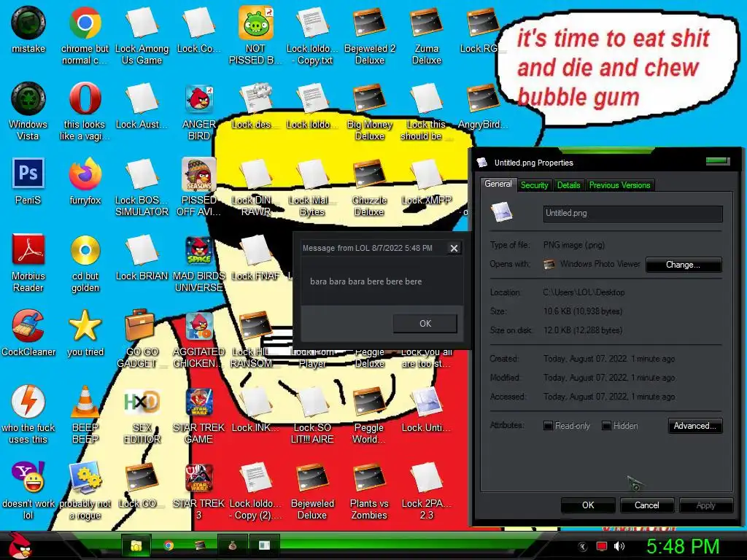The height and width of the screenshot is (560, 747).
Task: Select the Chuzzle Deluxe icon
Action: point(369,174)
